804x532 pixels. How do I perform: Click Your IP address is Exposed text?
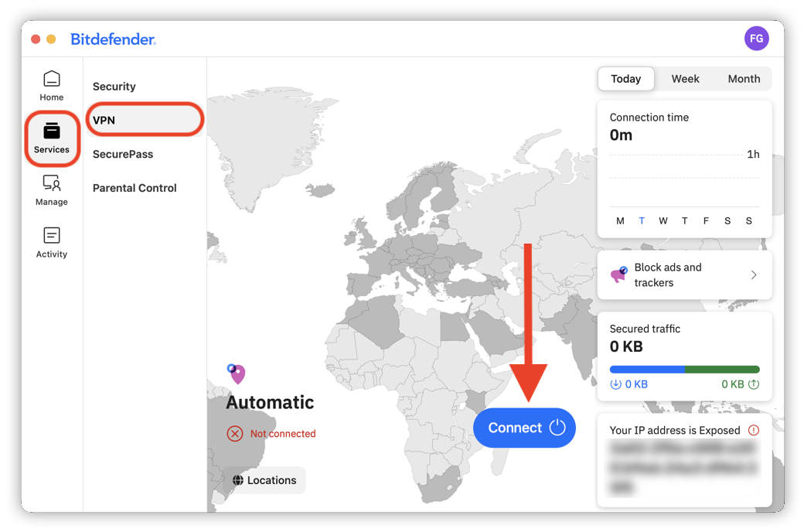click(x=675, y=431)
